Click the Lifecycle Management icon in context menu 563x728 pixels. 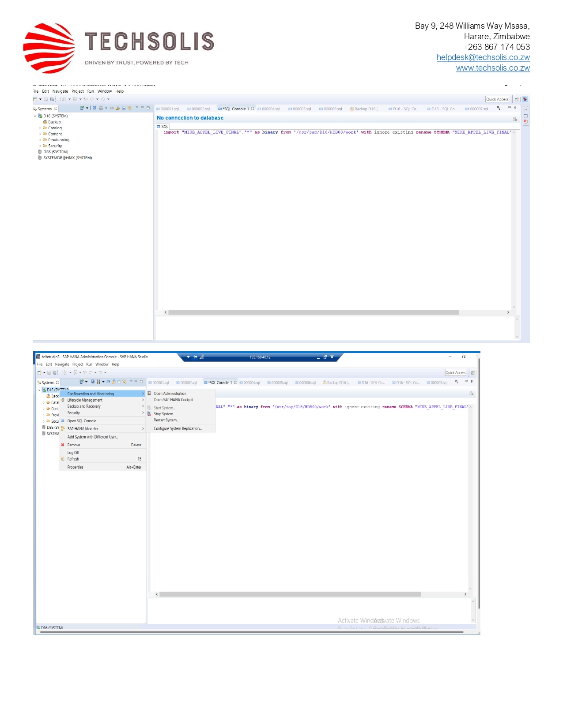tap(63, 400)
